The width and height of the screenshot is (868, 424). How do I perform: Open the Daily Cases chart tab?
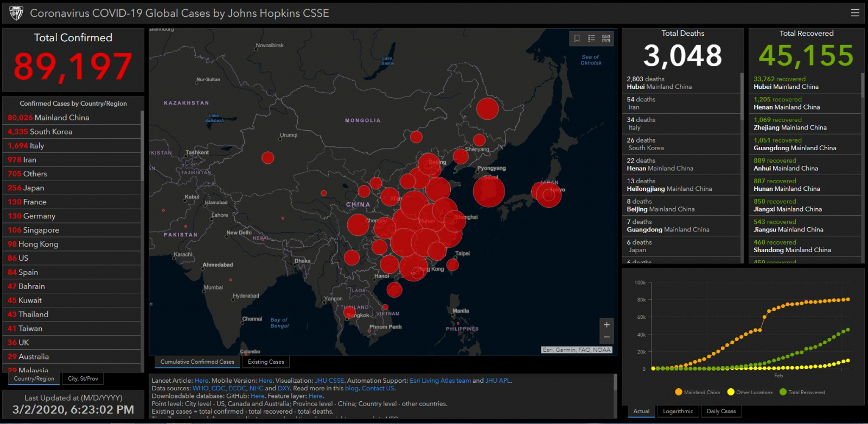[721, 411]
